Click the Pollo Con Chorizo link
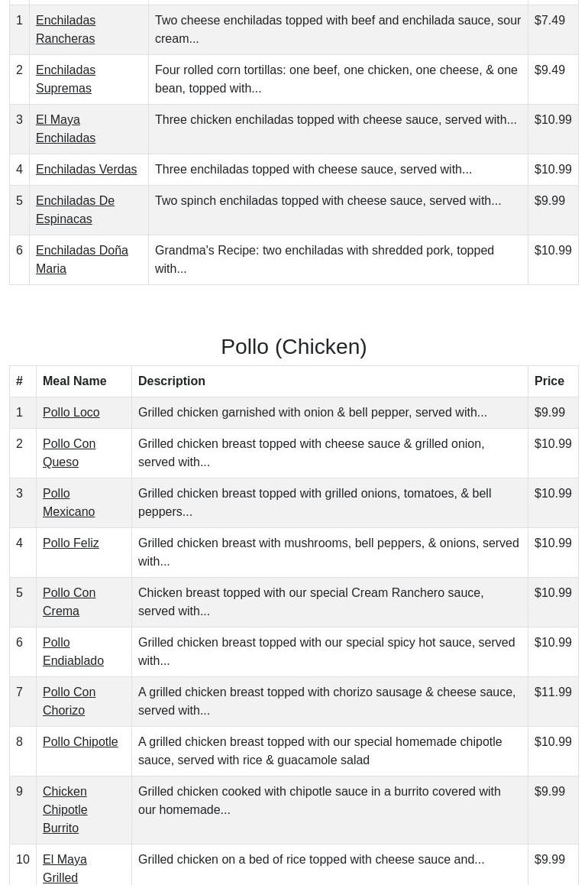588x885 pixels. coord(69,701)
